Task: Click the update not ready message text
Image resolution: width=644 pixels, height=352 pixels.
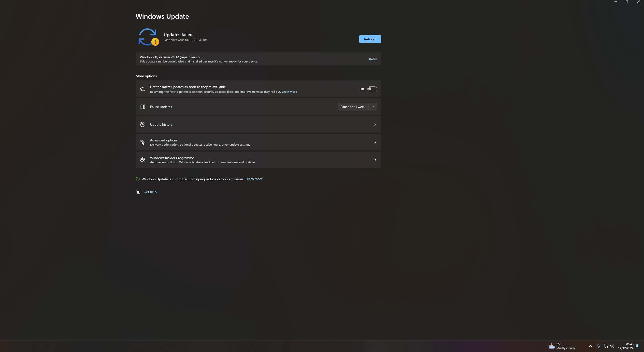Action: click(199, 61)
